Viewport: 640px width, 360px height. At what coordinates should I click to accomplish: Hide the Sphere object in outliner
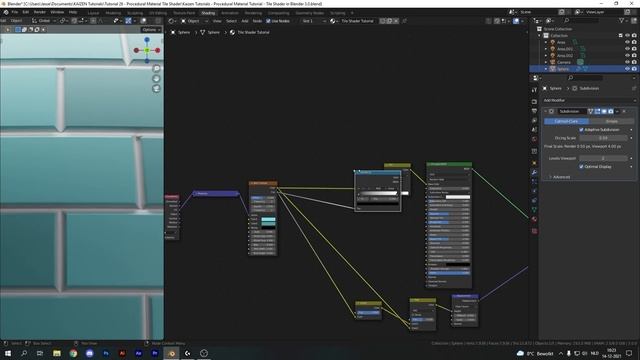(x=627, y=69)
